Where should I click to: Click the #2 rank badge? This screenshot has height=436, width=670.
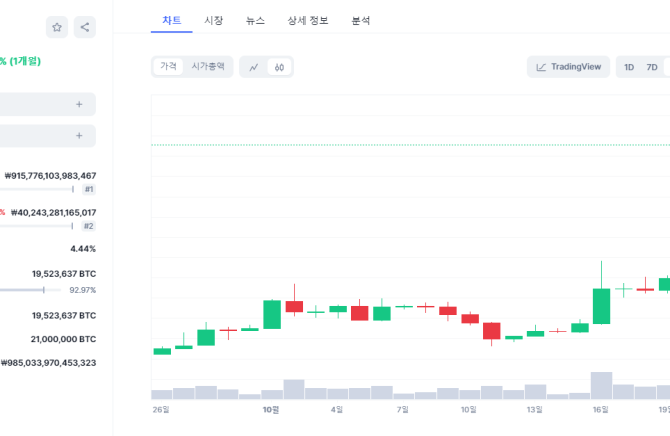(x=89, y=226)
